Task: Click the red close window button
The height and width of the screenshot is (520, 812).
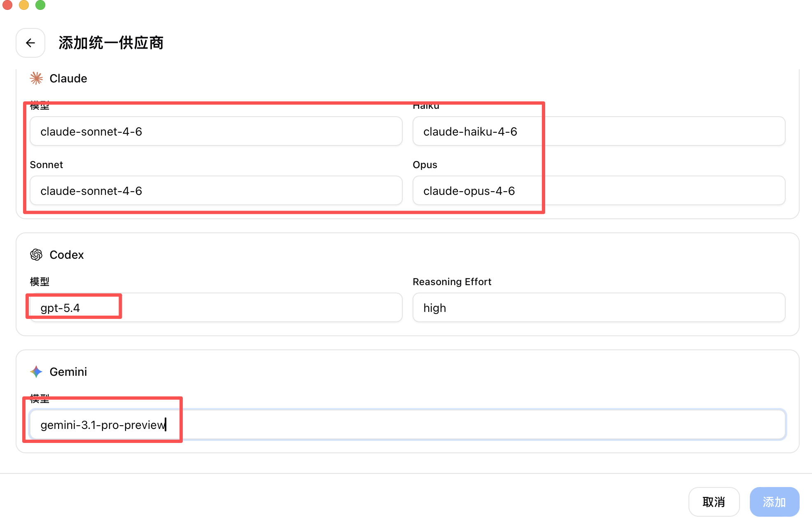Action: pos(7,5)
